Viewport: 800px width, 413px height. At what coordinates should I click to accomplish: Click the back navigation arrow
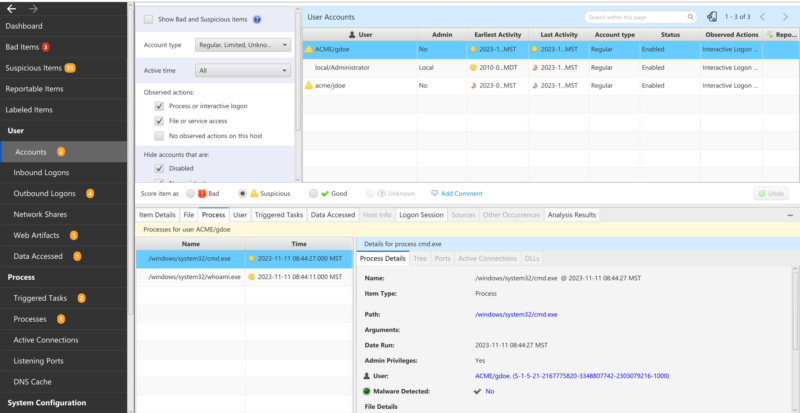coord(12,9)
